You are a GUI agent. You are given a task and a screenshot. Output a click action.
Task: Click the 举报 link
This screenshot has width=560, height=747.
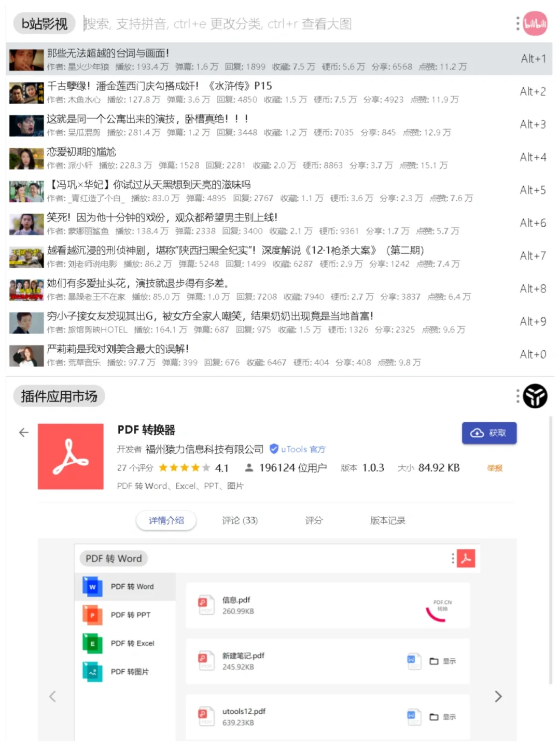tap(494, 467)
